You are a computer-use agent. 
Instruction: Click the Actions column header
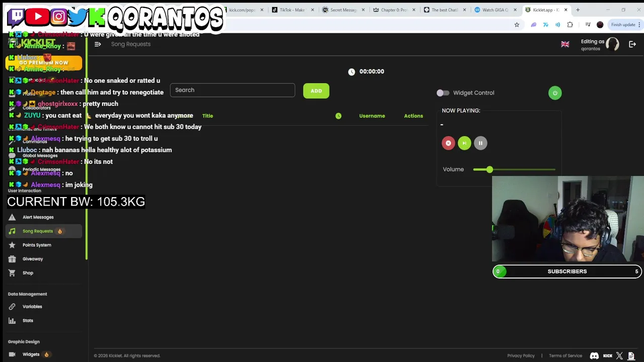414,116
